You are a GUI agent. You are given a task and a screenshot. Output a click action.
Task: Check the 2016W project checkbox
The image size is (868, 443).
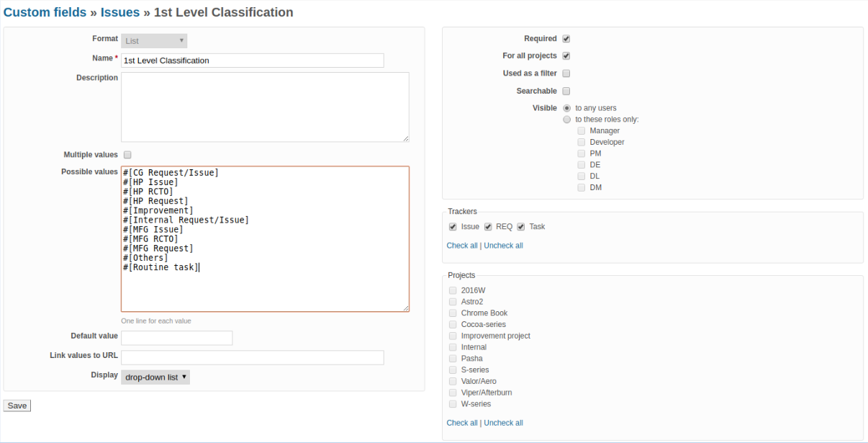452,290
